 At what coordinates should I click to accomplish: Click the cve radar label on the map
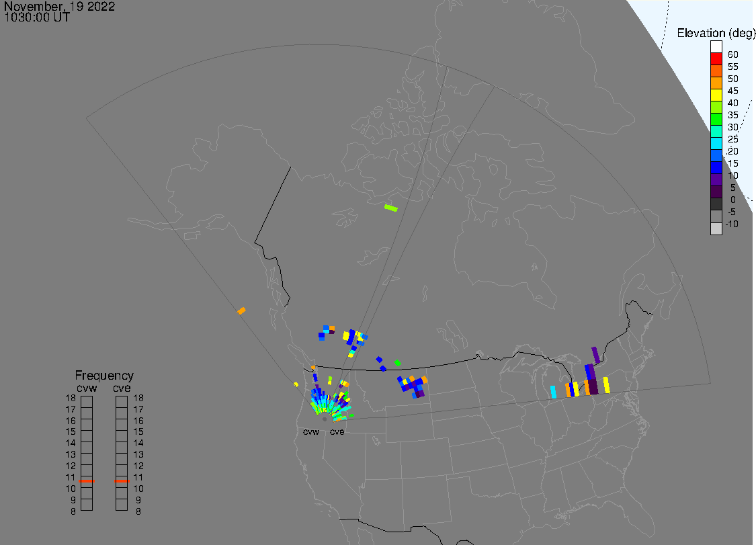pos(337,432)
